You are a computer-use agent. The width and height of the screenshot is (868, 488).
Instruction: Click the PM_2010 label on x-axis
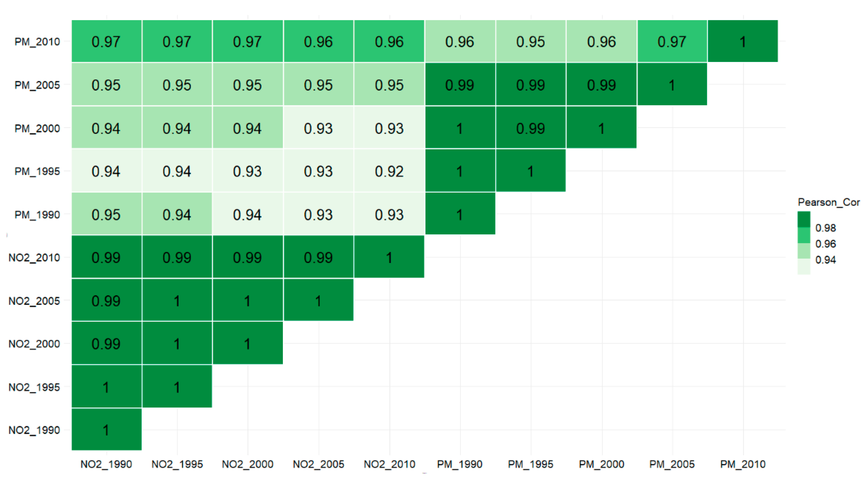pyautogui.click(x=743, y=464)
